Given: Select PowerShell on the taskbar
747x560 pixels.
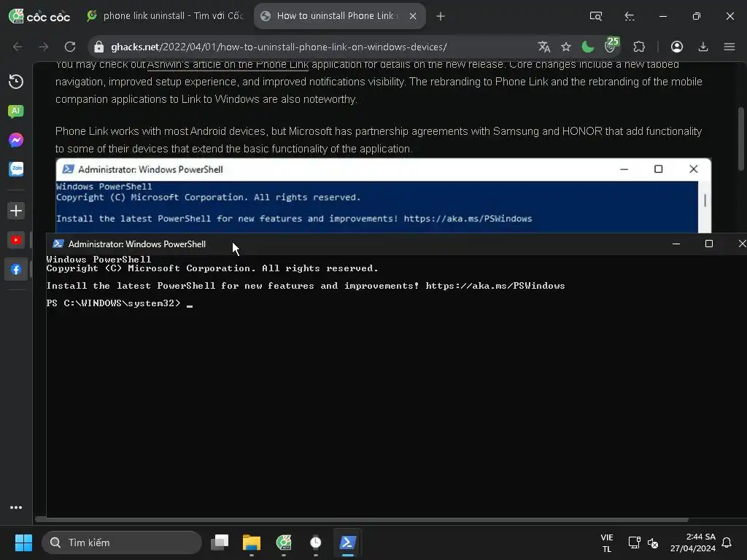Looking at the screenshot, I should [x=348, y=542].
